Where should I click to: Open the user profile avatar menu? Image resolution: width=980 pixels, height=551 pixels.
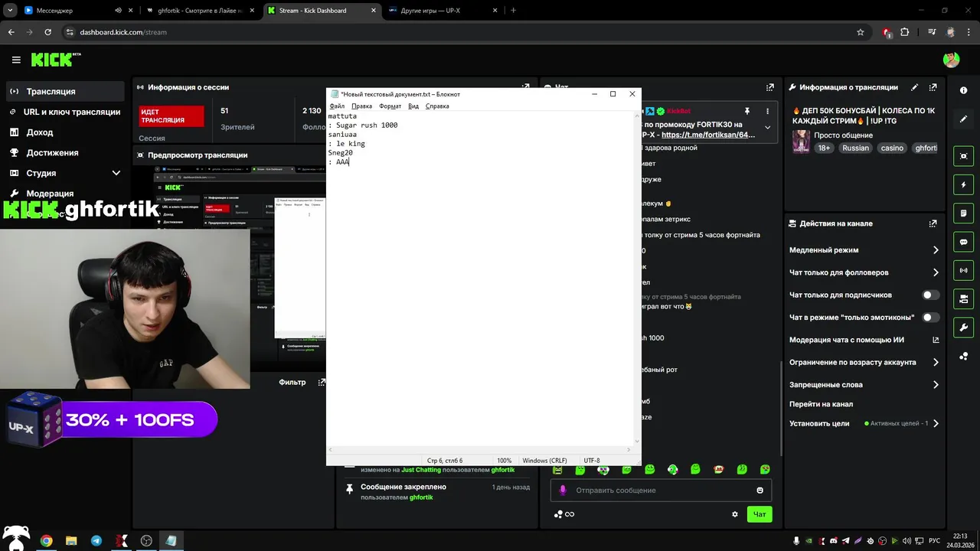[951, 60]
